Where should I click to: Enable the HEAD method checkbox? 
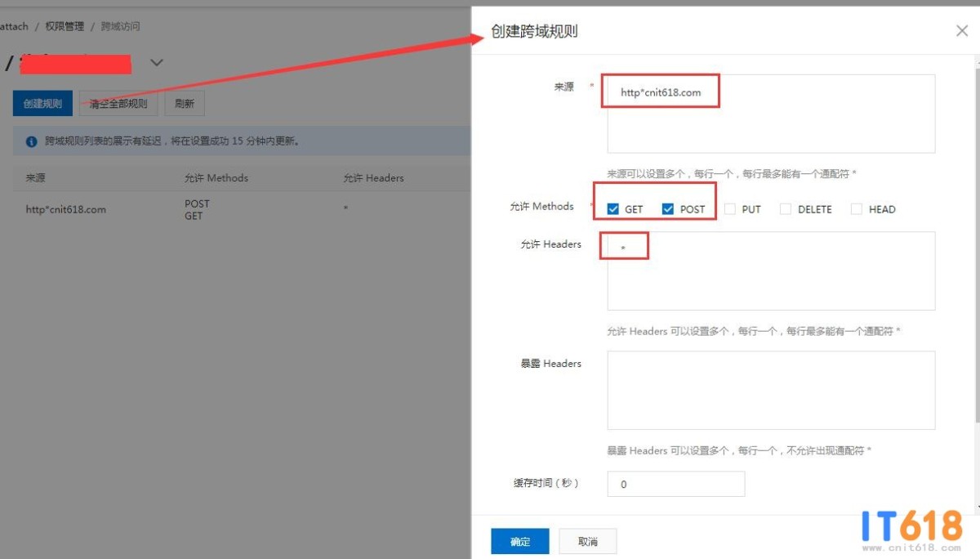857,209
